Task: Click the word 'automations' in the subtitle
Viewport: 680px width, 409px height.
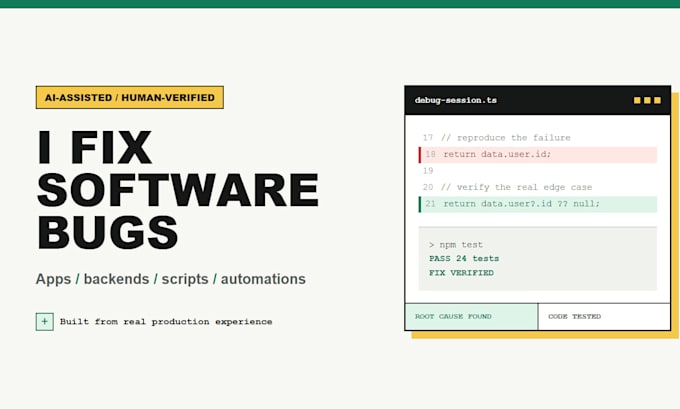Action: (263, 279)
